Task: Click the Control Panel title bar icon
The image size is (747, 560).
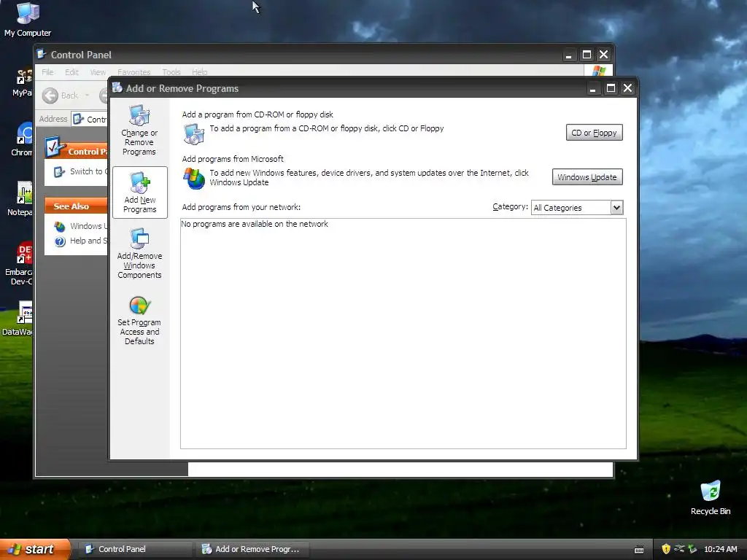Action: 42,54
